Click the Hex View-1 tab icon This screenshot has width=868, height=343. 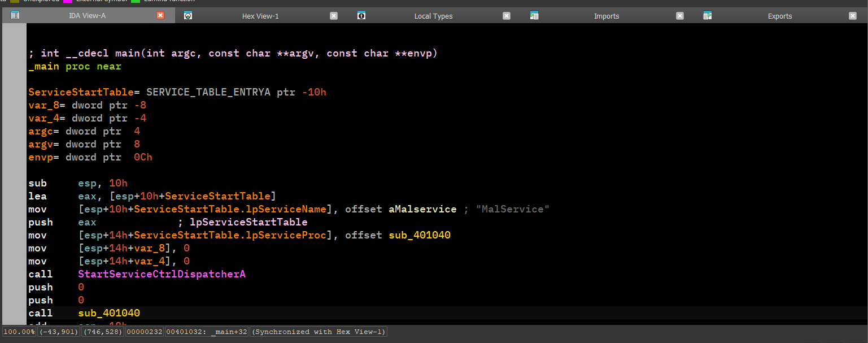click(x=188, y=16)
